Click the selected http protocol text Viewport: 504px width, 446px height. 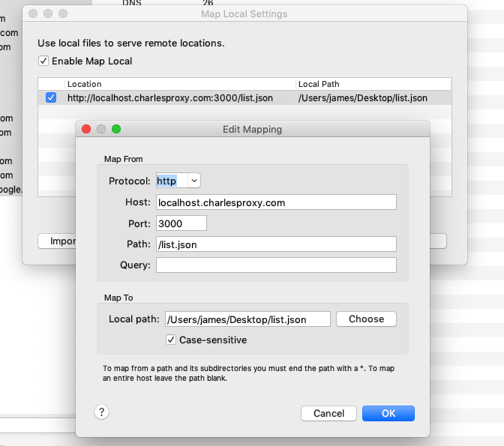[166, 181]
